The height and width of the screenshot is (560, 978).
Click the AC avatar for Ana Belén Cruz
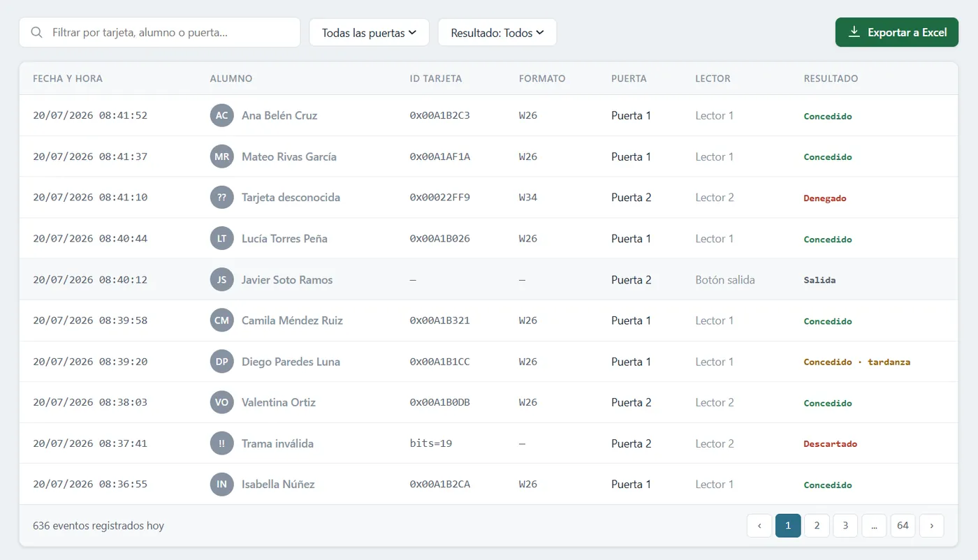coord(221,115)
